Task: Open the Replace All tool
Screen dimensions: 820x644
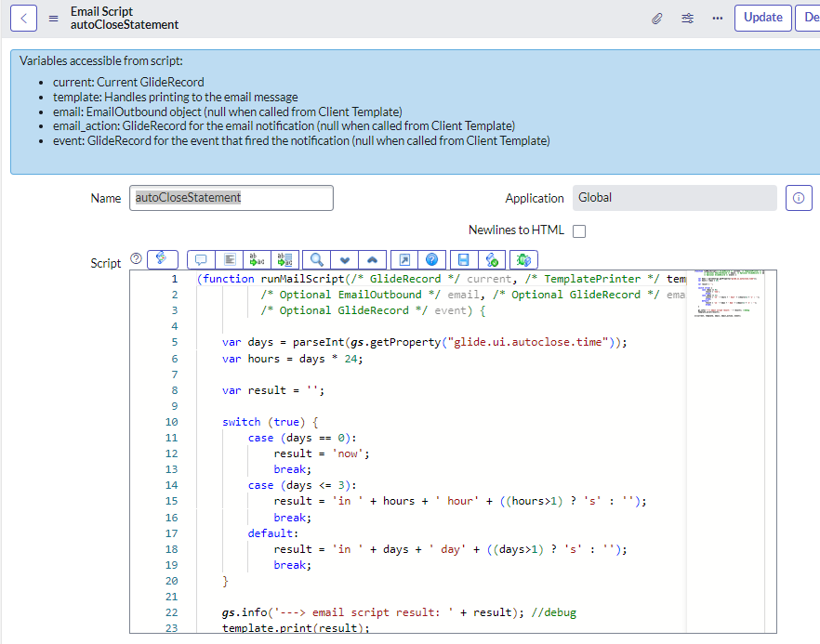Action: point(285,259)
